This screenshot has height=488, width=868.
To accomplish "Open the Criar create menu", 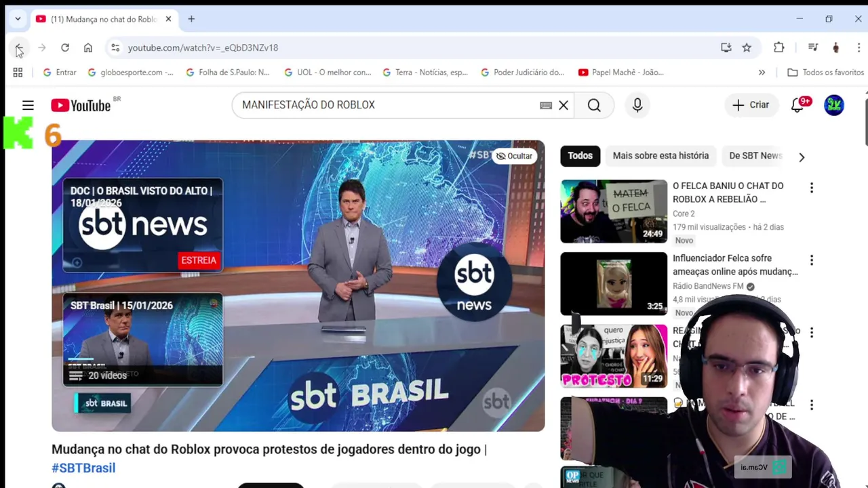I will (751, 105).
